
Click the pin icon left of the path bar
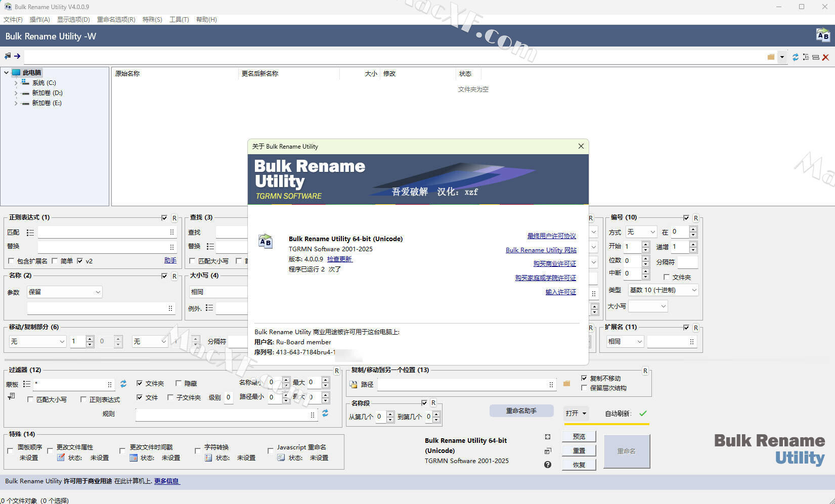pos(8,56)
